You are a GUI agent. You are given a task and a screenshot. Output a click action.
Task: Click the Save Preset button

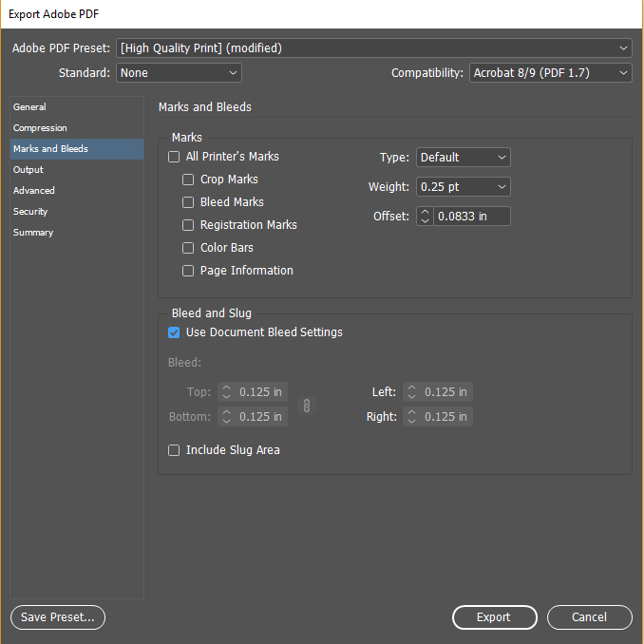(x=58, y=617)
